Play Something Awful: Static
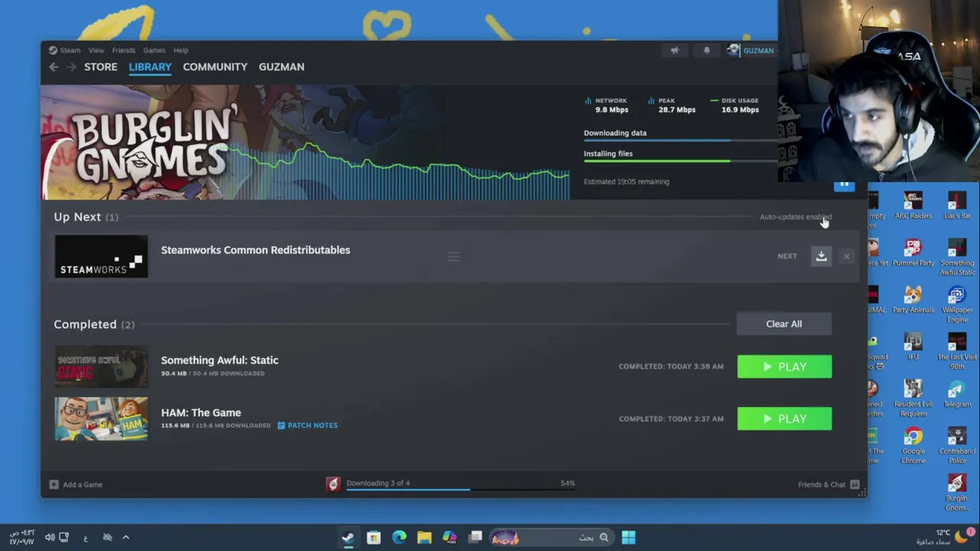This screenshot has width=980, height=551. (784, 367)
